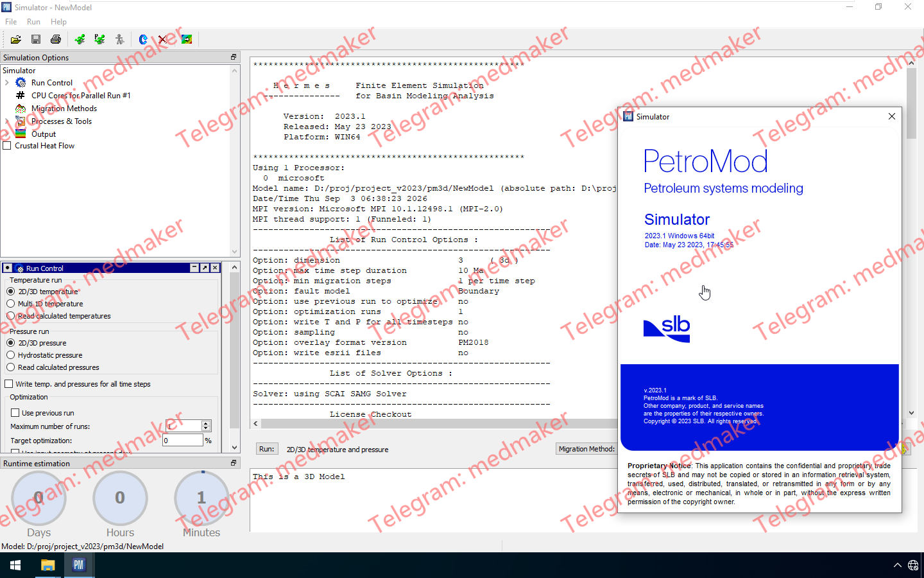
Task: Click the green runner icon marked with a flag
Action: click(99, 40)
